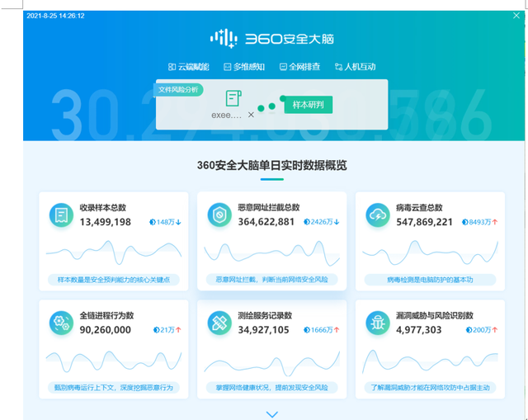Viewport: 528px width, 420px height.
Task: Click the 样本研判 button
Action: [x=308, y=105]
